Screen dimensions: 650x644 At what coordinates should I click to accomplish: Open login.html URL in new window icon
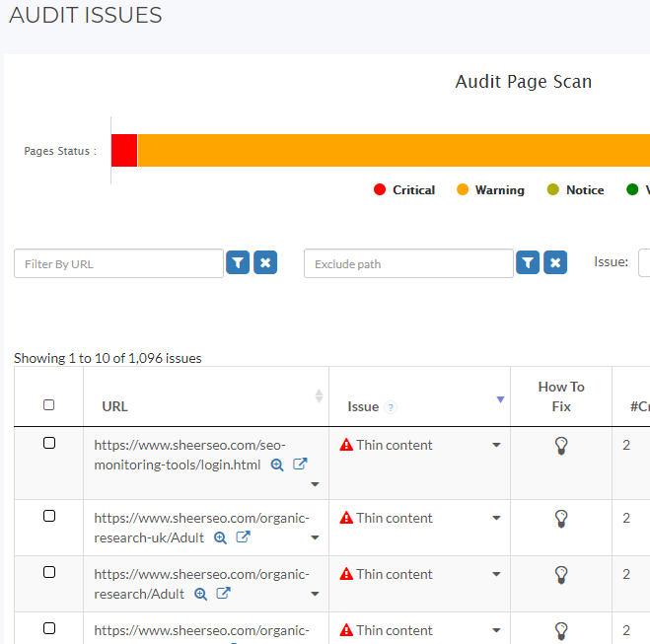pos(300,464)
